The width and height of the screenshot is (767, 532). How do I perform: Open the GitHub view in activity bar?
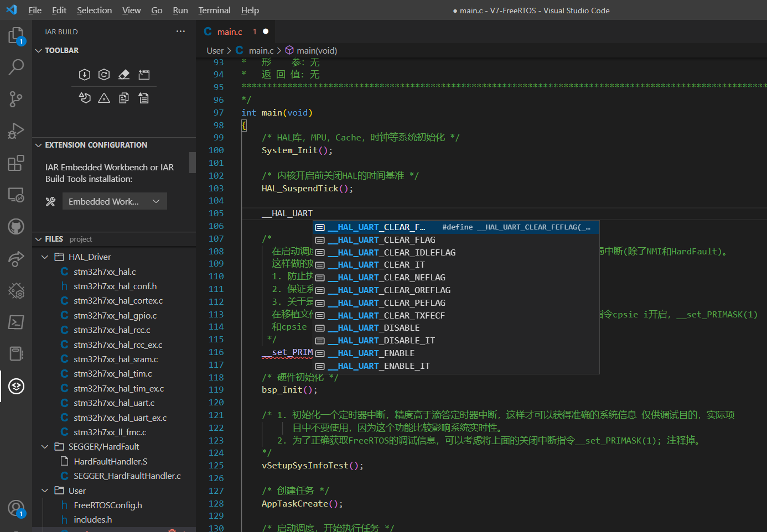click(x=16, y=227)
